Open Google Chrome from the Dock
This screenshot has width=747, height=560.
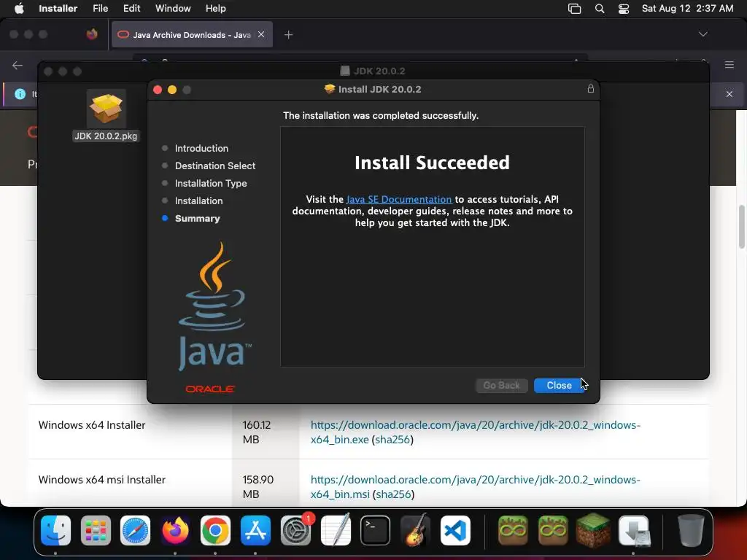(x=215, y=530)
